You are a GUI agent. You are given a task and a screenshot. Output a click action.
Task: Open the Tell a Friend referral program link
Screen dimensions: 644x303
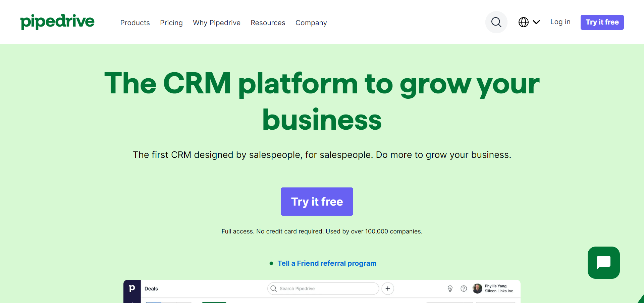[327, 263]
